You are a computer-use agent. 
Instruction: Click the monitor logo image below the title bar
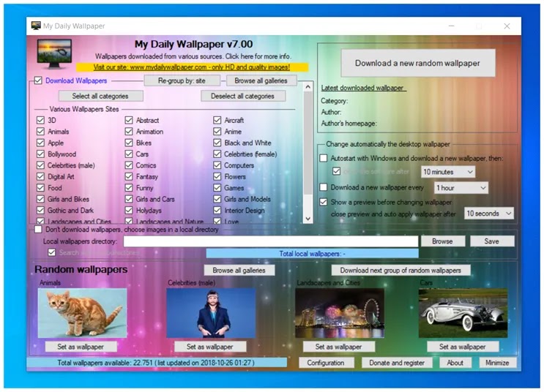click(54, 53)
